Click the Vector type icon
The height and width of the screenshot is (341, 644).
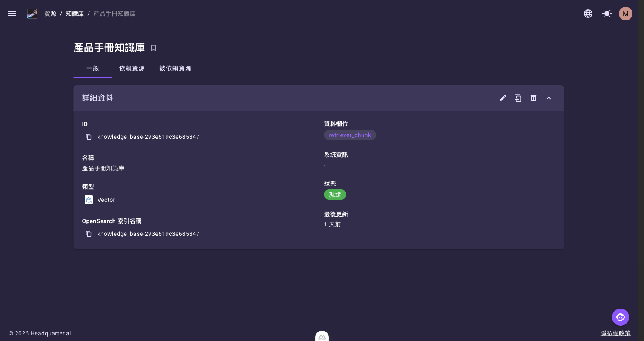[89, 200]
